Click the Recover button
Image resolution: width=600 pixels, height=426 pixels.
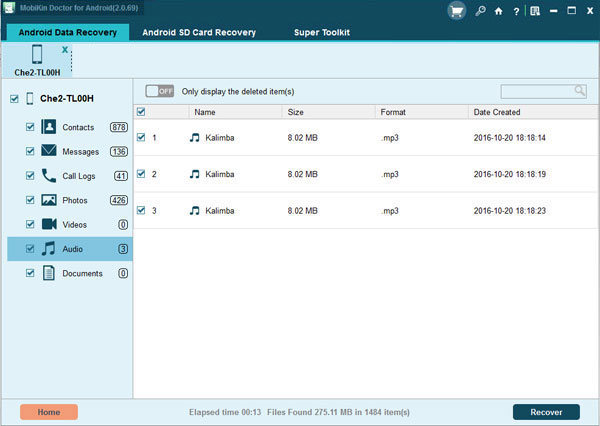pos(546,412)
